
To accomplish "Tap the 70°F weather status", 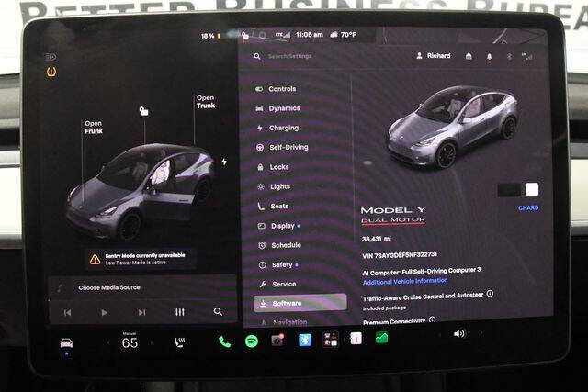I will tap(343, 35).
